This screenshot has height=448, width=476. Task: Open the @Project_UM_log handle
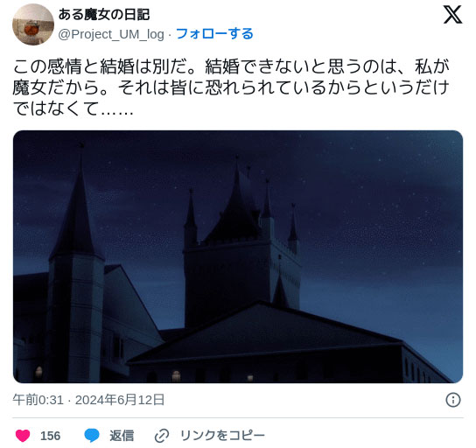point(111,34)
